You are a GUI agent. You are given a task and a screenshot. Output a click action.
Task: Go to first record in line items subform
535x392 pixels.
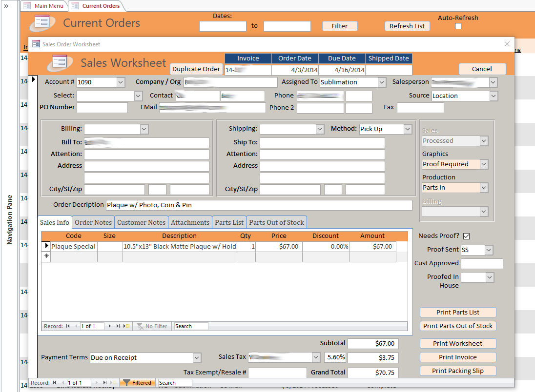pyautogui.click(x=68, y=326)
